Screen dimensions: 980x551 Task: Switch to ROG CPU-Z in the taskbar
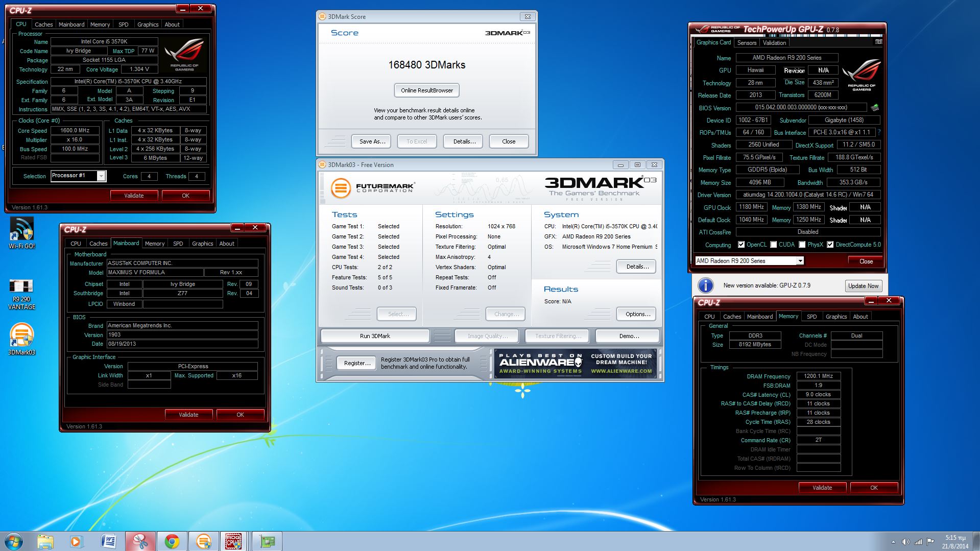pos(234,541)
